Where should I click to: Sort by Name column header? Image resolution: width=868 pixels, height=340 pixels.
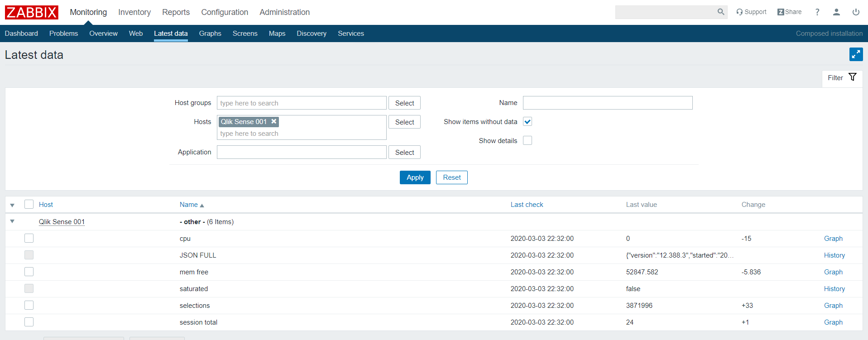click(189, 205)
